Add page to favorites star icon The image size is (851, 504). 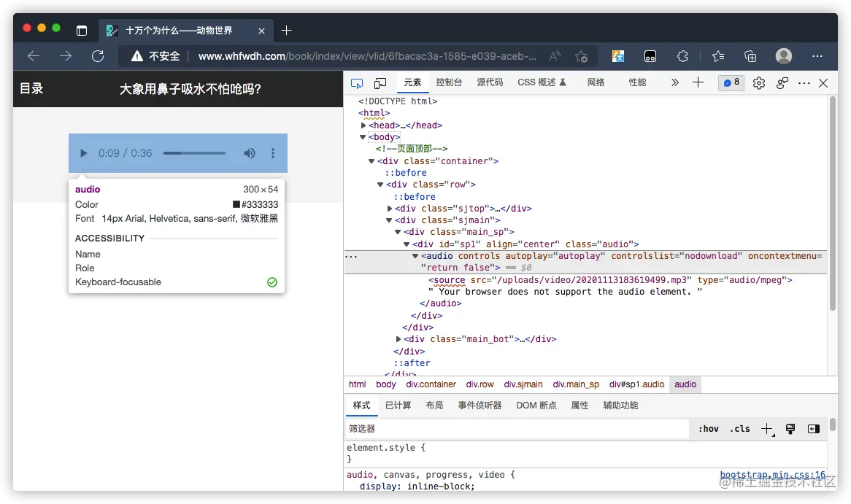[x=581, y=56]
